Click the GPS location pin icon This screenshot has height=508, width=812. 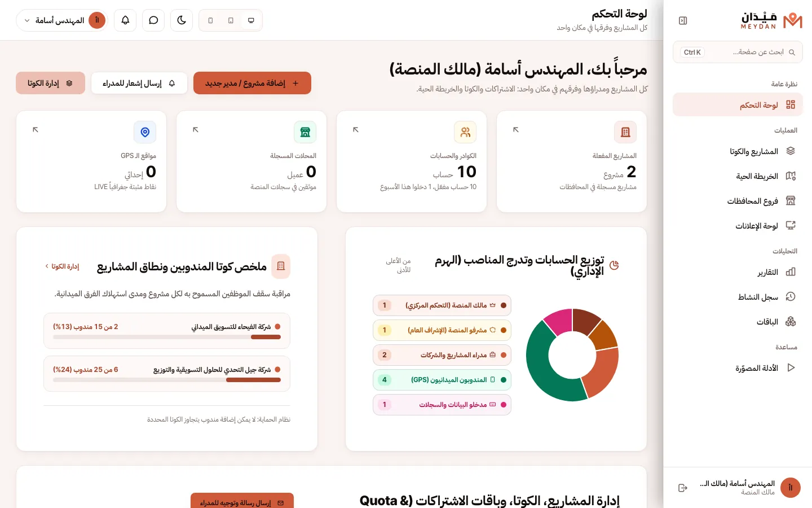click(145, 132)
